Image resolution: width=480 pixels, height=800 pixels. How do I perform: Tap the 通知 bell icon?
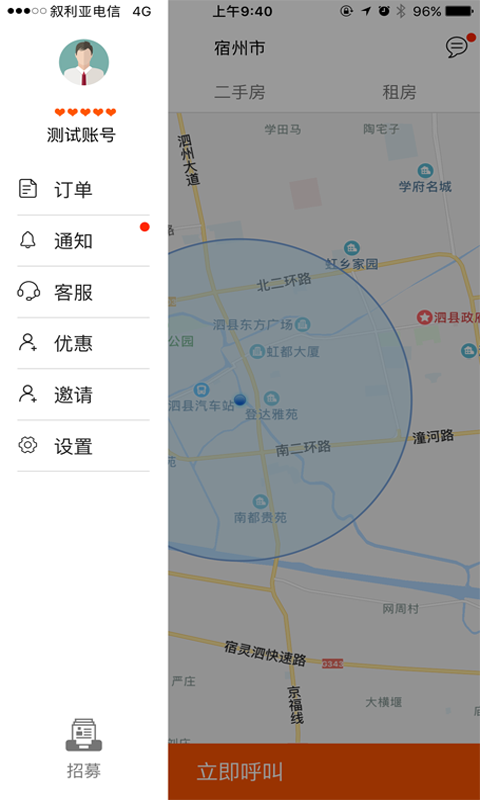[28, 240]
